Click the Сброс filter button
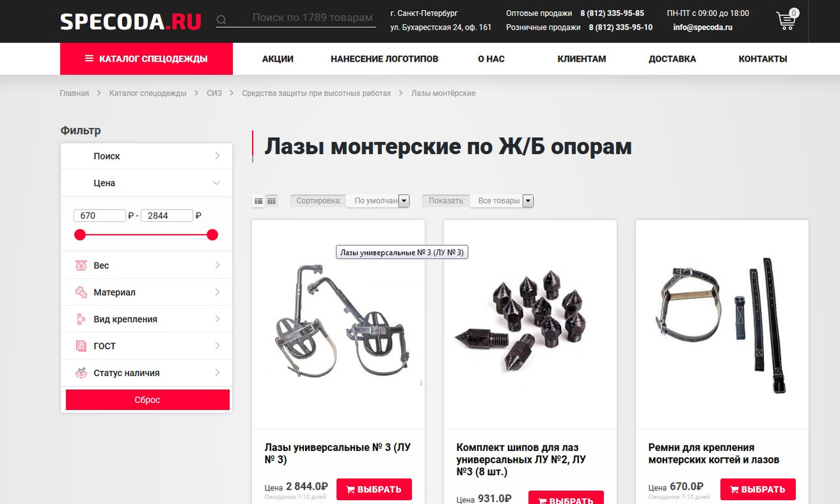840x504 pixels. click(148, 400)
